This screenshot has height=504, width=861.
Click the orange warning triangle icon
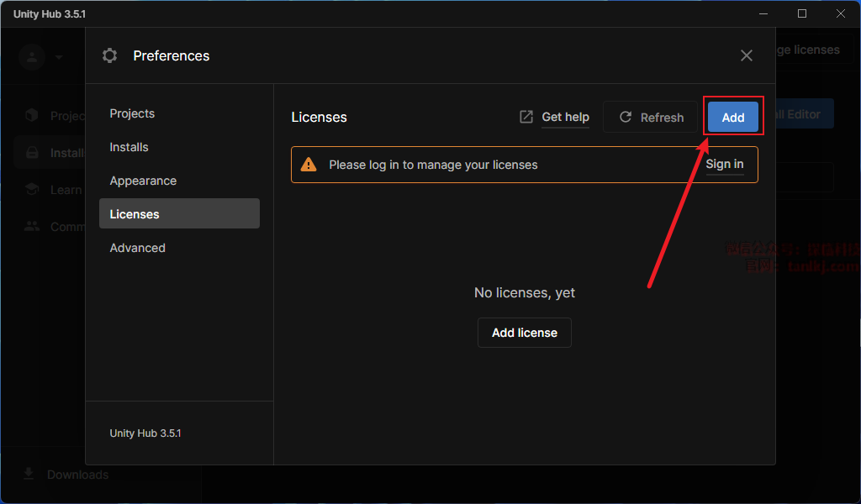(309, 165)
